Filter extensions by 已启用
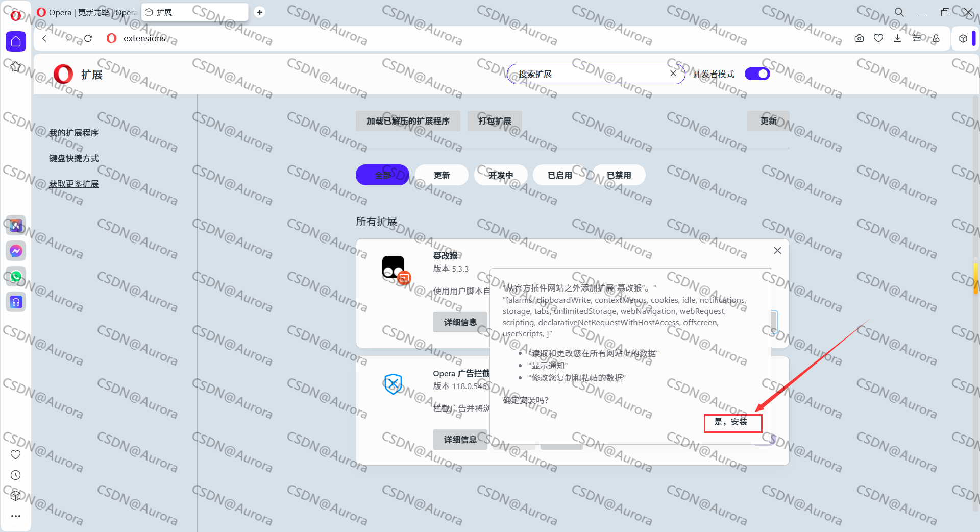The width and height of the screenshot is (980, 532). [560, 175]
